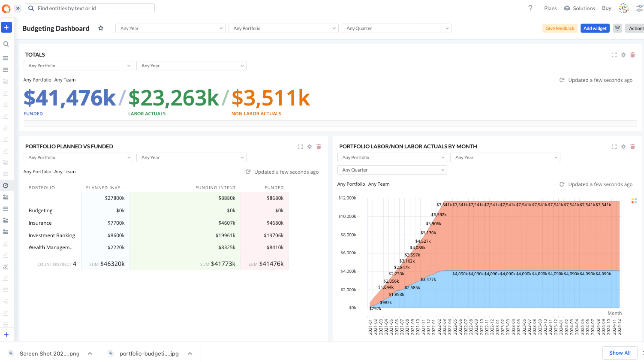Open Any Portfolio dropdown in TOTALS widget
Viewport: 644px width, 362px height.
[x=78, y=66]
